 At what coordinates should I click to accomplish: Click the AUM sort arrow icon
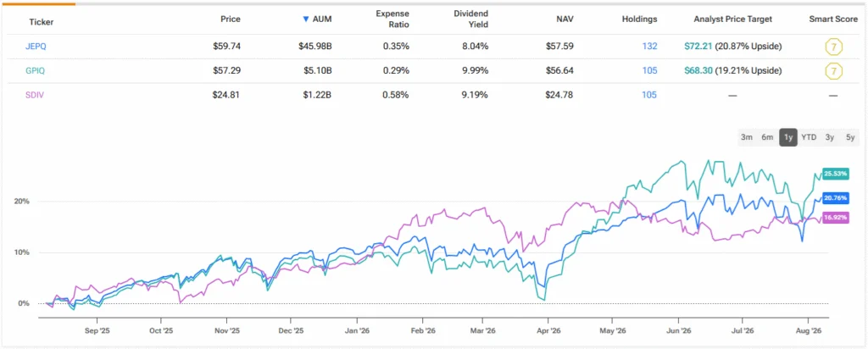305,19
